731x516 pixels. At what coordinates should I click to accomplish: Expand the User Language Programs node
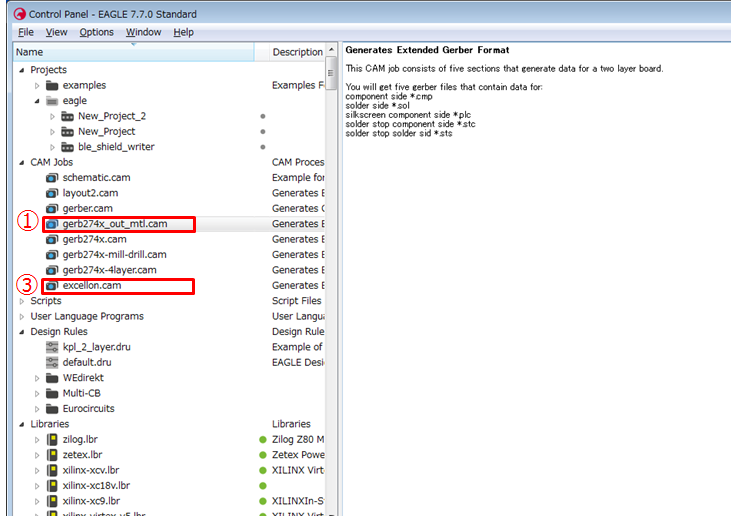coord(21,316)
